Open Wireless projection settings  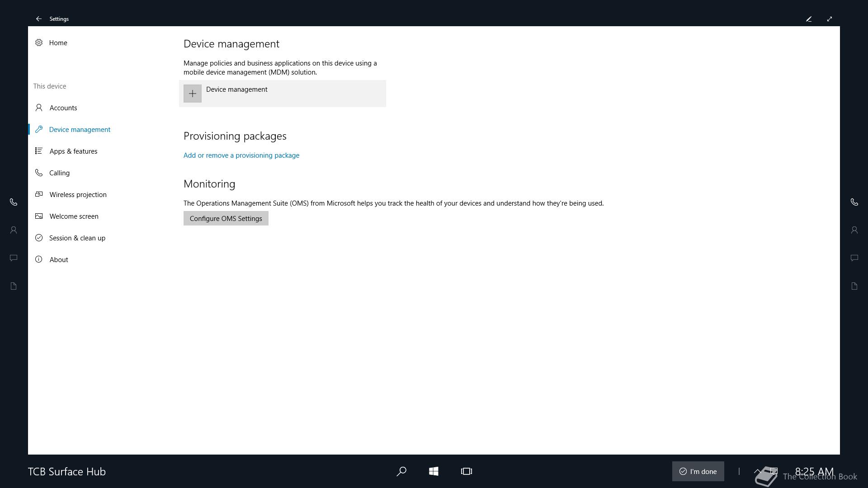[78, 194]
